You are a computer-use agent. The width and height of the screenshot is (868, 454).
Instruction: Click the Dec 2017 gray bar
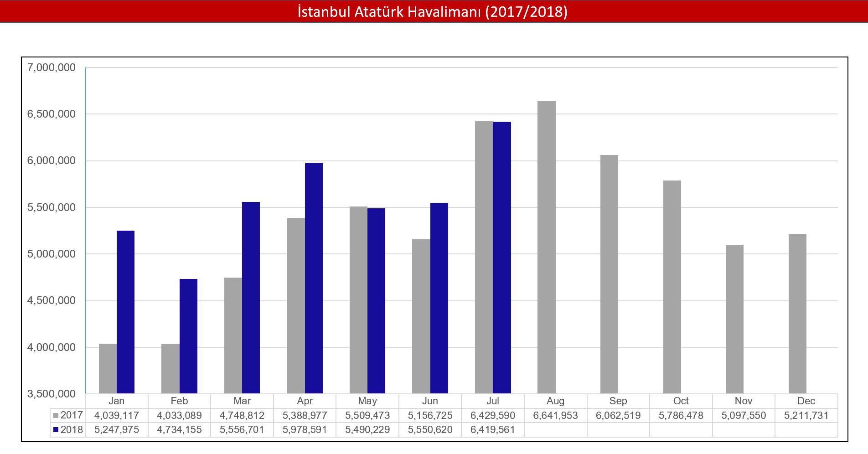797,314
